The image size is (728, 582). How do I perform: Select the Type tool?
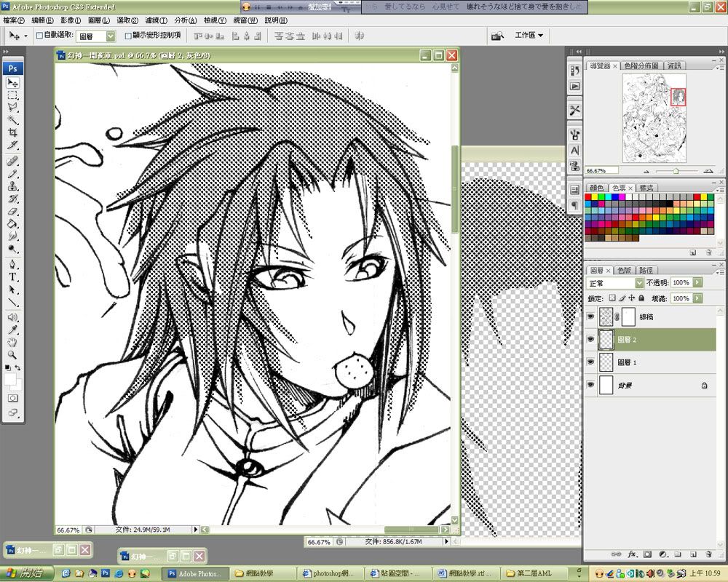pyautogui.click(x=12, y=277)
